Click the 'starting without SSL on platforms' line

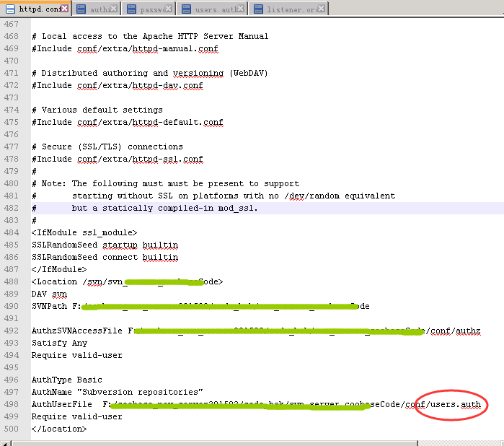[x=213, y=196]
